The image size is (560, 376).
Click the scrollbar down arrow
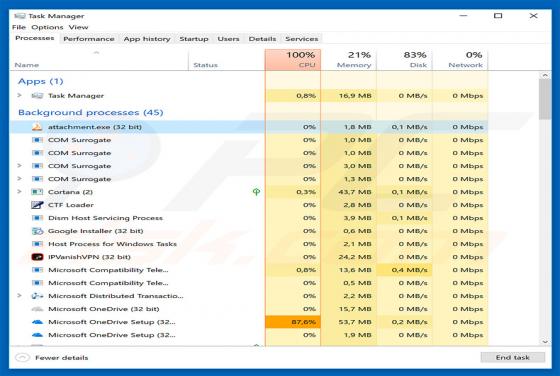pos(545,342)
